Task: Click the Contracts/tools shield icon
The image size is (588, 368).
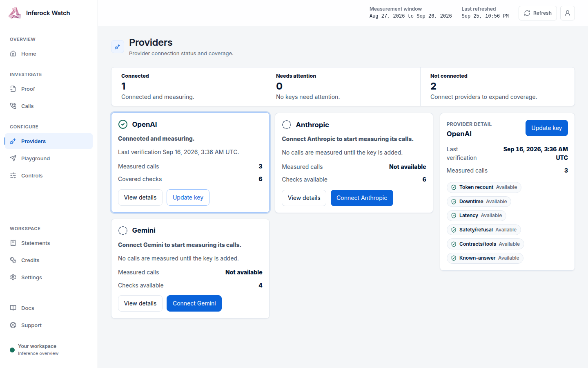Action: 454,244
